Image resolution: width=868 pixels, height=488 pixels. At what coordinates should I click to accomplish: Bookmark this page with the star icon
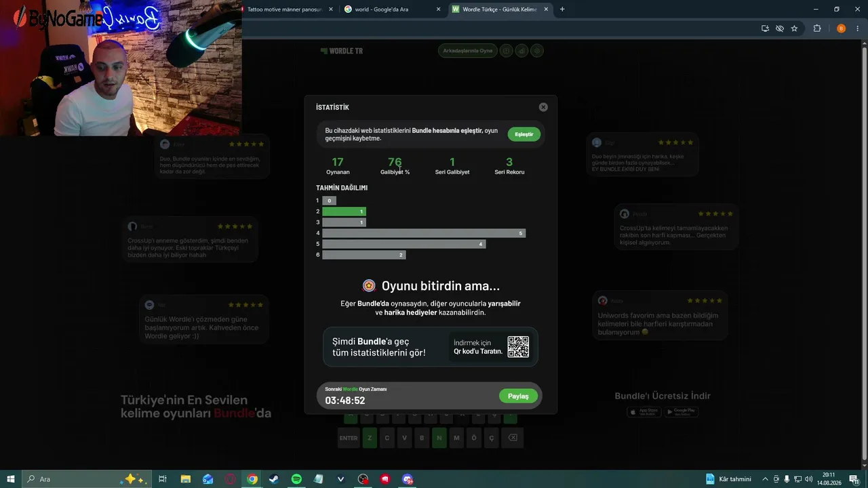point(794,28)
